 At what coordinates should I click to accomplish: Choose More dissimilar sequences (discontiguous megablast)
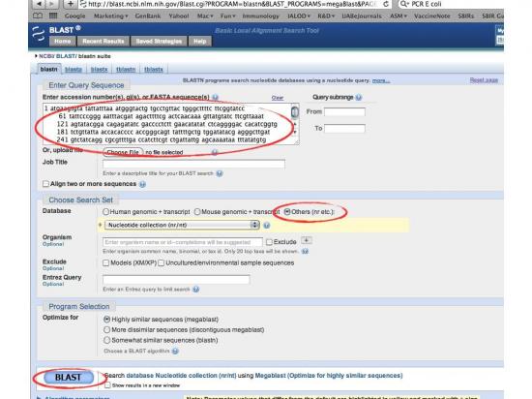pyautogui.click(x=106, y=329)
